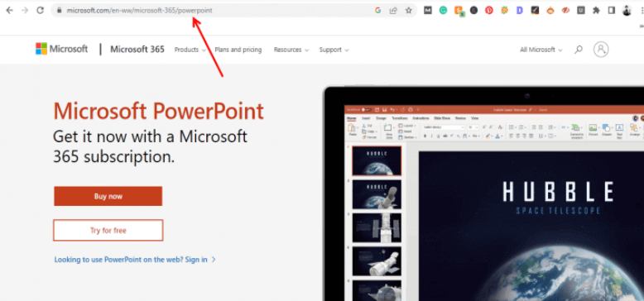
Task: Open the orange monkey-face extension
Action: coord(550,11)
